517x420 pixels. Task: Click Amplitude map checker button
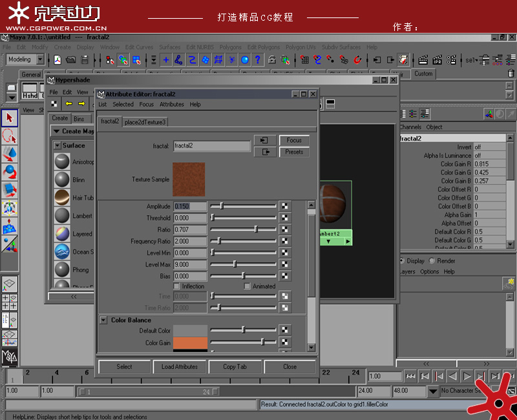[285, 206]
